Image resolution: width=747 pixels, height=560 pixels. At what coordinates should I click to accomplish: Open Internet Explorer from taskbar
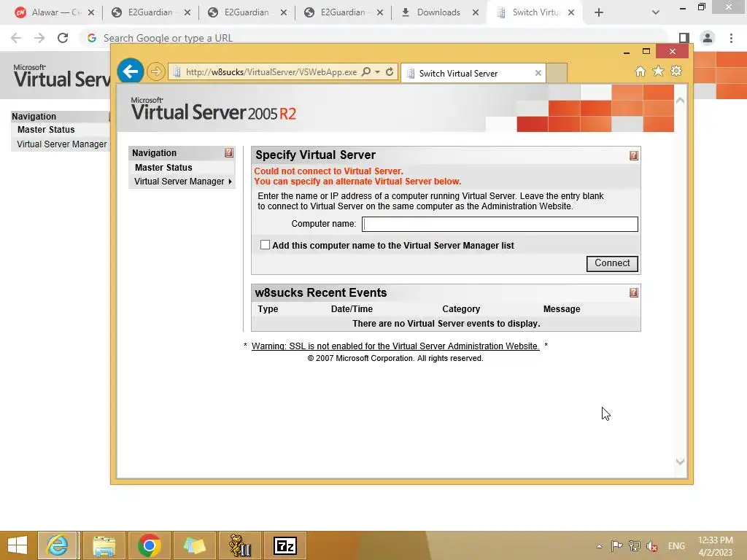pyautogui.click(x=58, y=545)
